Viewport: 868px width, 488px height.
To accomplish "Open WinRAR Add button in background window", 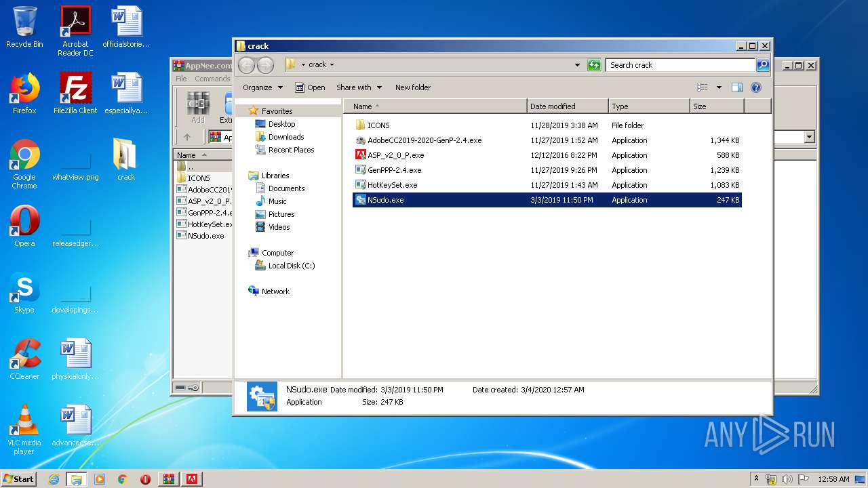I will 197,108.
